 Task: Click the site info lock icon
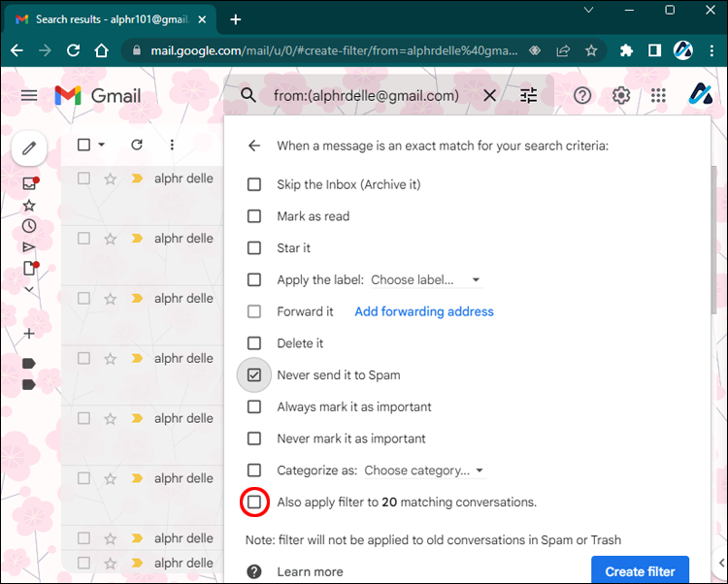click(137, 50)
